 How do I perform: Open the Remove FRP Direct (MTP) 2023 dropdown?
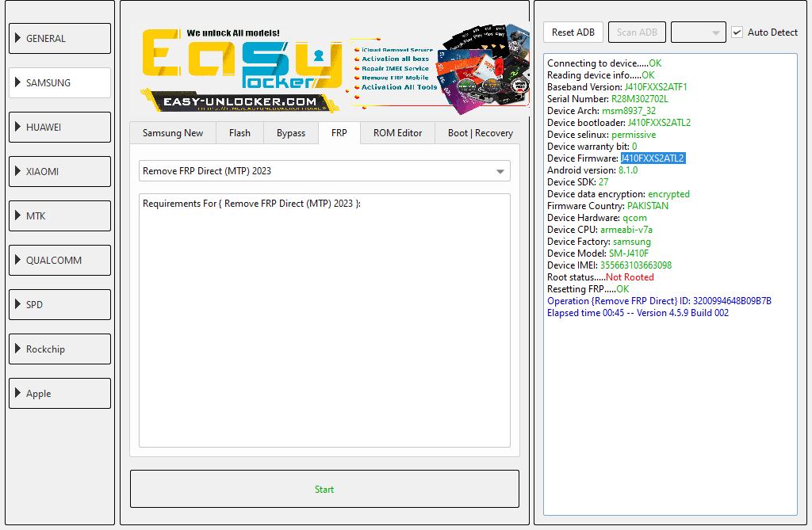(x=324, y=171)
